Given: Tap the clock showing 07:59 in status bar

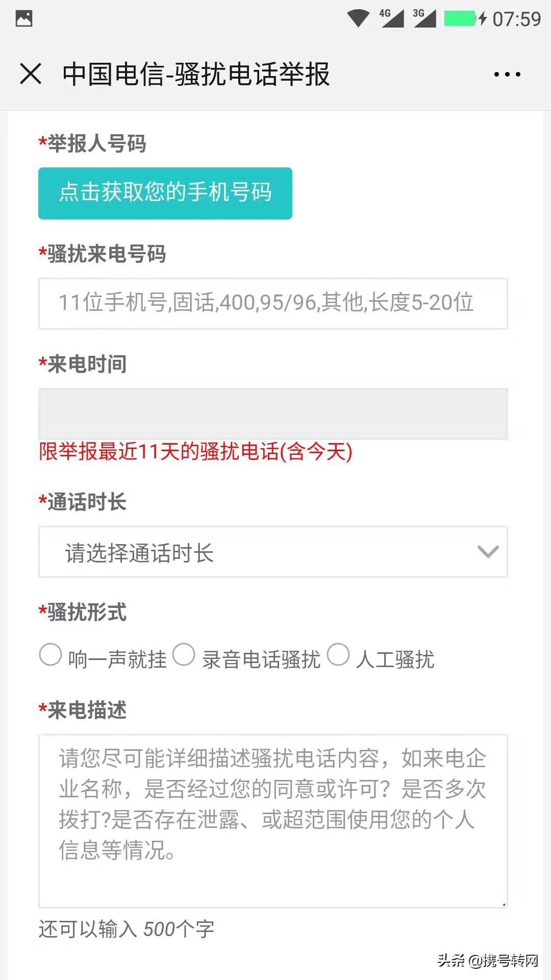Looking at the screenshot, I should point(515,16).
